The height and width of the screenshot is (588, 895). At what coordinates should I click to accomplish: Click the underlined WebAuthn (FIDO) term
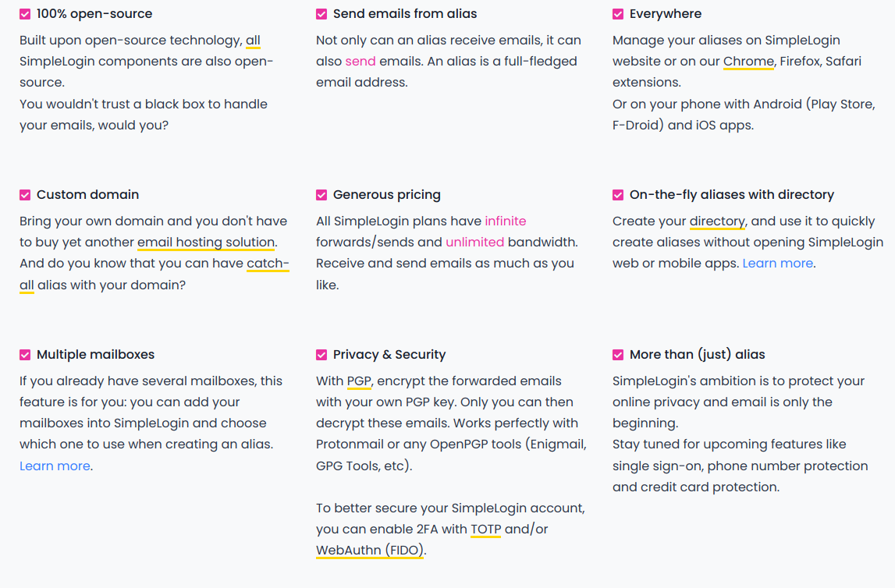(370, 551)
